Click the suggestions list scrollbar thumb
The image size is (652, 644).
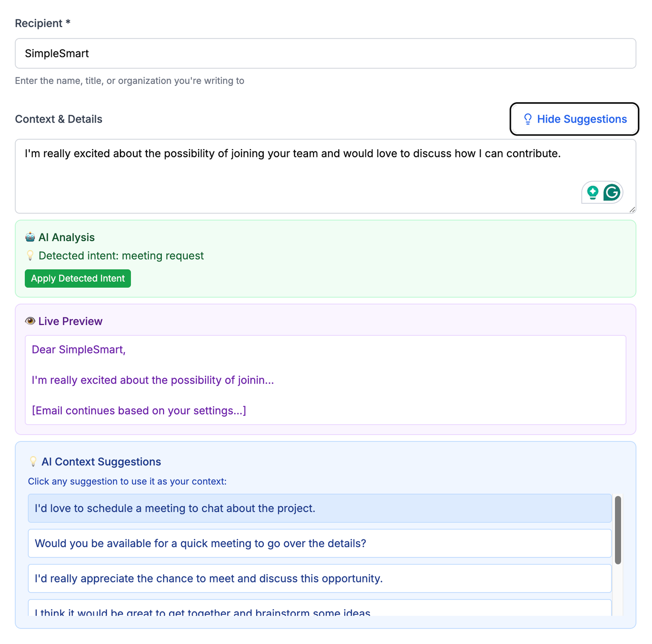pyautogui.click(x=618, y=530)
